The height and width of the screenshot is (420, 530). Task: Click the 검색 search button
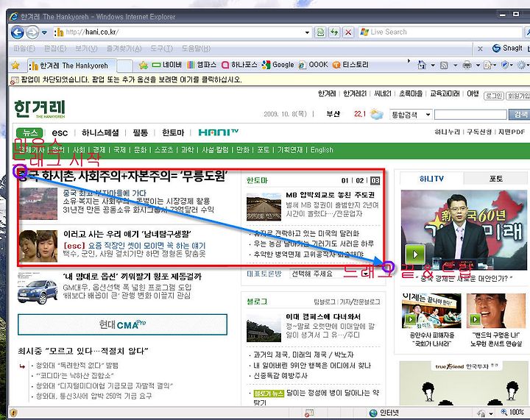click(x=520, y=115)
